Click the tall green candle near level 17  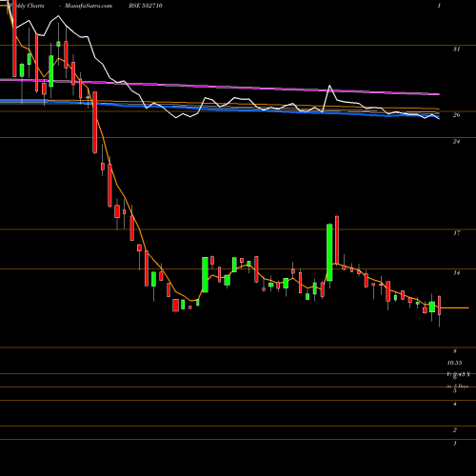coord(329,252)
